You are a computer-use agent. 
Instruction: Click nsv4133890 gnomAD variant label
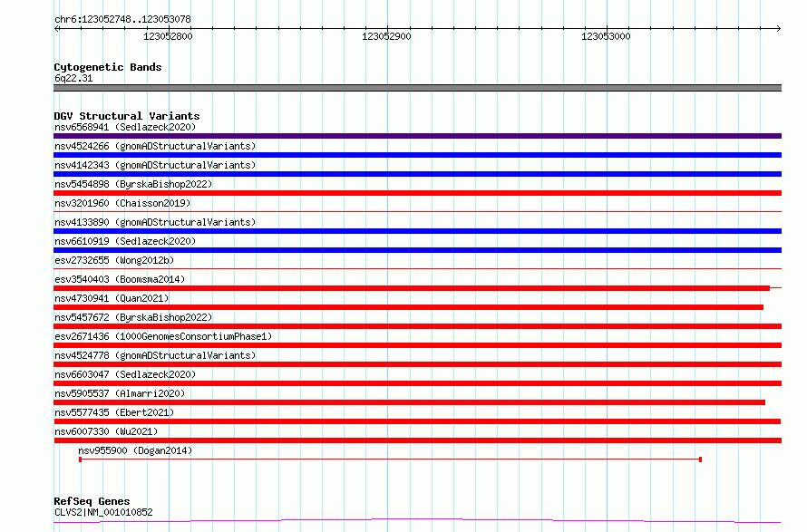[x=155, y=222]
